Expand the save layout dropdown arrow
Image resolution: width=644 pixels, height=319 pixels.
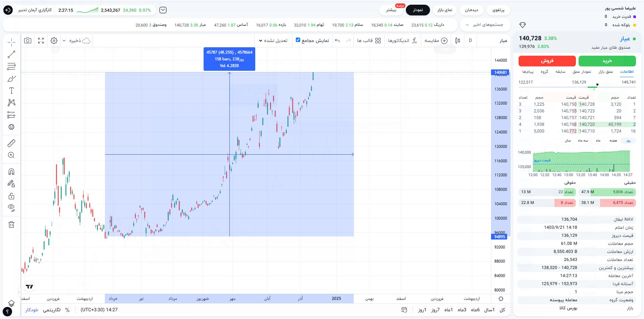64,41
